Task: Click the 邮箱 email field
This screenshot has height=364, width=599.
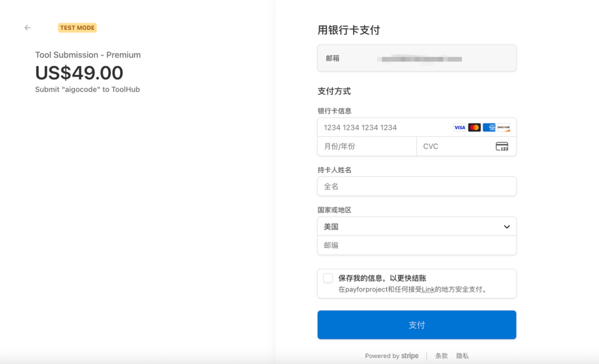Action: pyautogui.click(x=416, y=58)
